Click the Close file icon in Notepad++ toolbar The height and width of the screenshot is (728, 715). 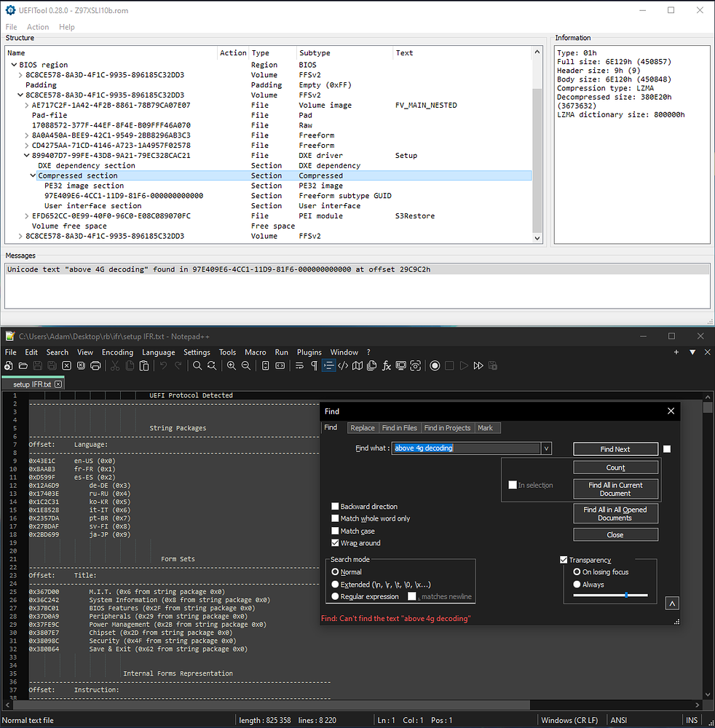67,366
